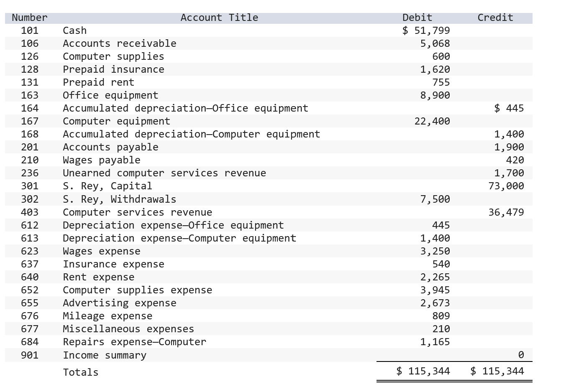This screenshot has width=584, height=392.
Task: Click the Accounts receivable label
Action: click(119, 43)
